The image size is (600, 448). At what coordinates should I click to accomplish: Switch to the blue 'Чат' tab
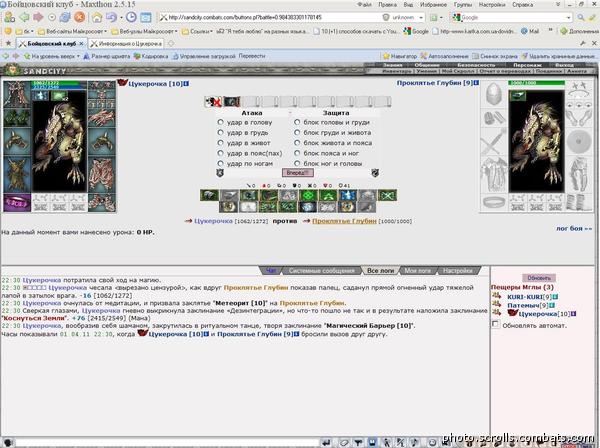[271, 270]
